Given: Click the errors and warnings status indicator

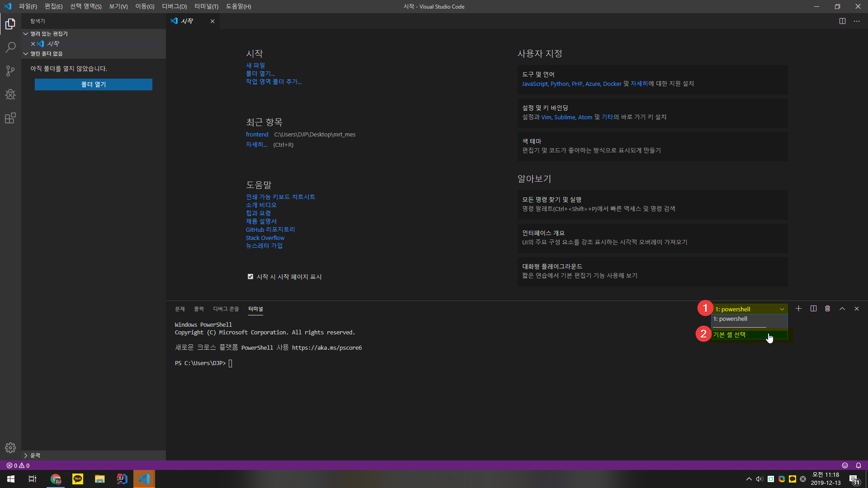Looking at the screenshot, I should [x=18, y=465].
